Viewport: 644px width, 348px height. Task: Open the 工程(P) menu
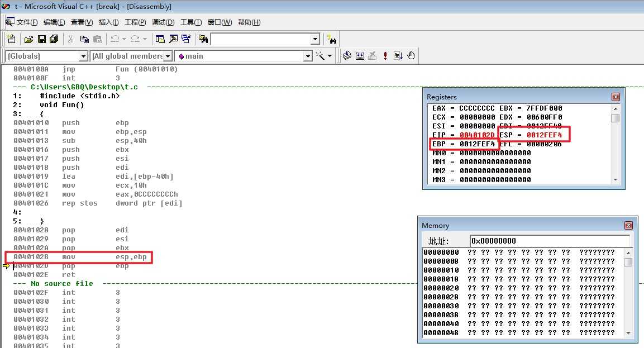pyautogui.click(x=135, y=22)
